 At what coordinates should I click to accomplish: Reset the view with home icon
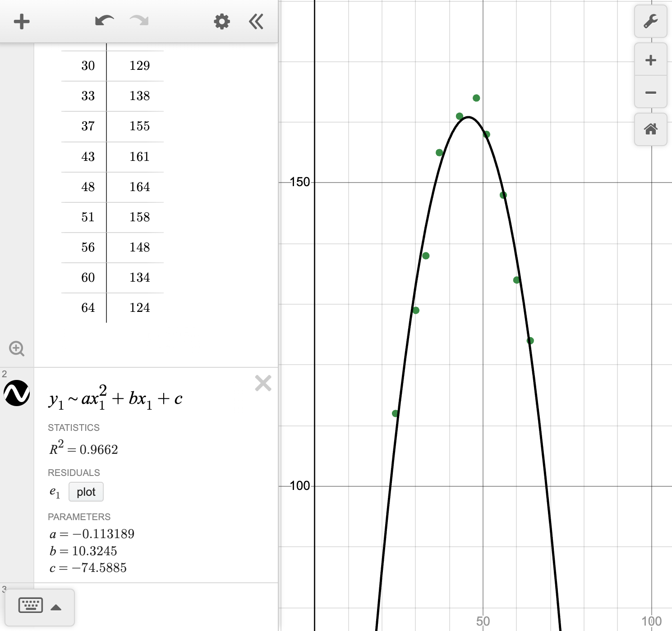tap(651, 129)
